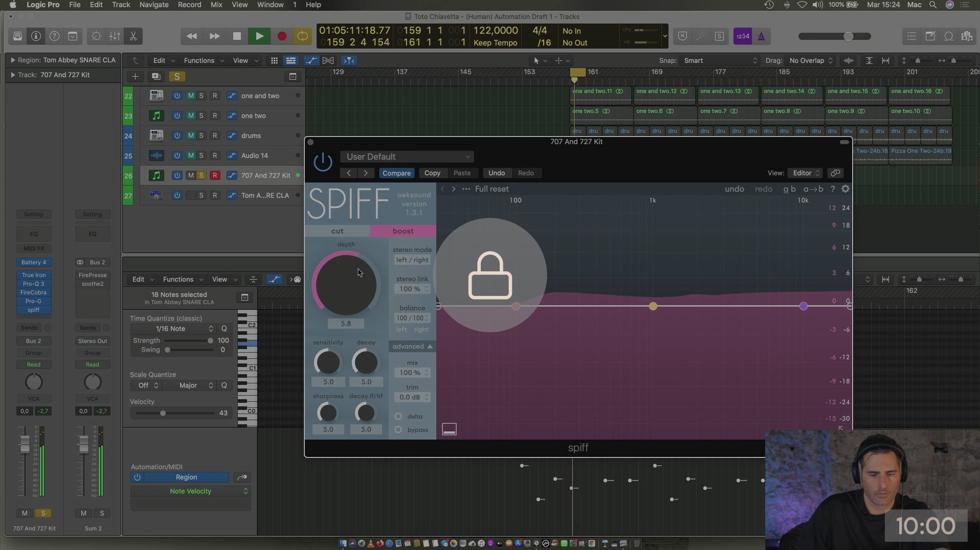980x550 pixels.
Task: Select the yellow EQ node at 1k
Action: [653, 306]
